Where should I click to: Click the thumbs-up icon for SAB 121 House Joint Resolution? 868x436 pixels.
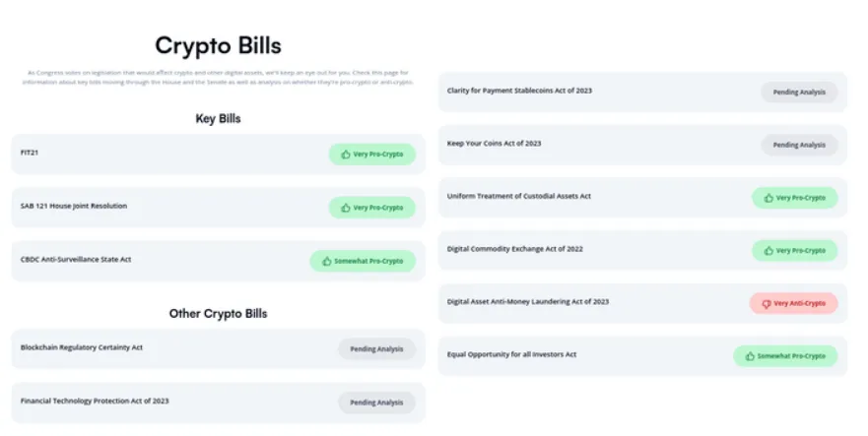(346, 208)
